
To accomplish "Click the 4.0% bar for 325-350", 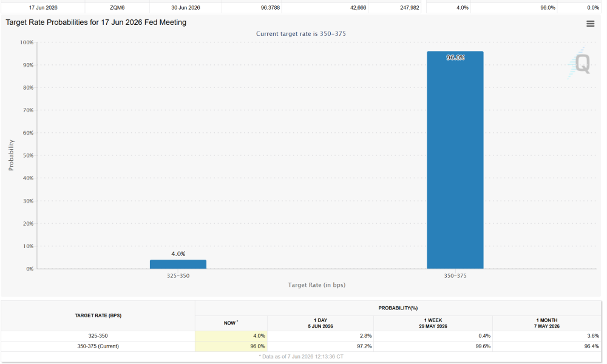I will (x=178, y=264).
